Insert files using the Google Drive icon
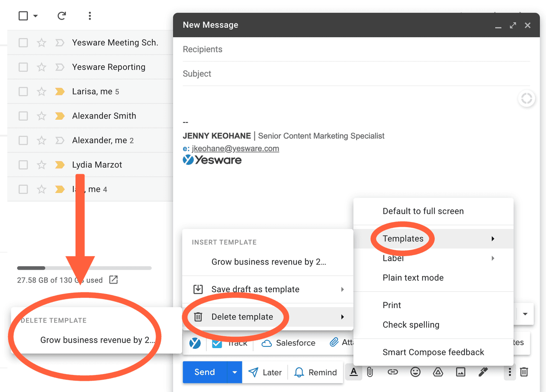Screen dimensions: 546x392 (438, 372)
